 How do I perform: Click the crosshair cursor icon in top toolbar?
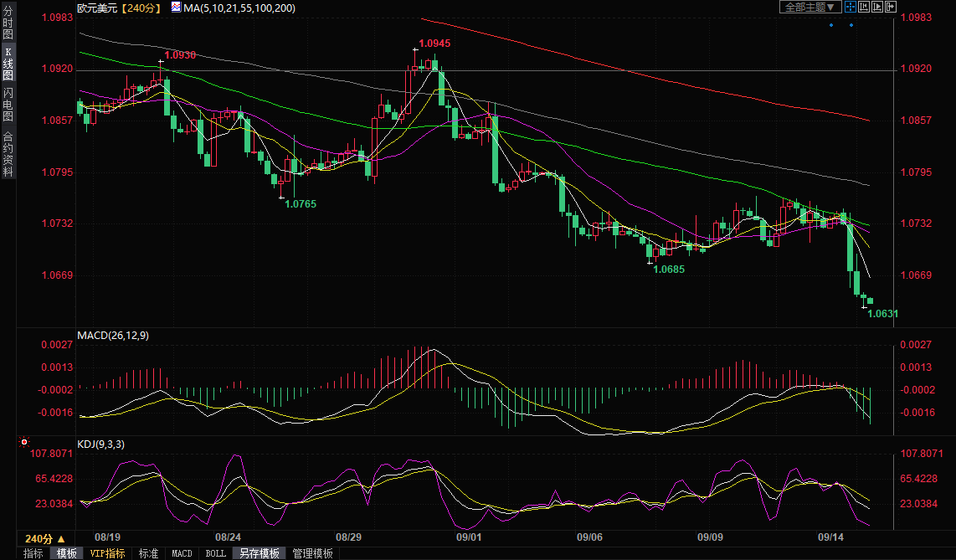click(x=851, y=7)
